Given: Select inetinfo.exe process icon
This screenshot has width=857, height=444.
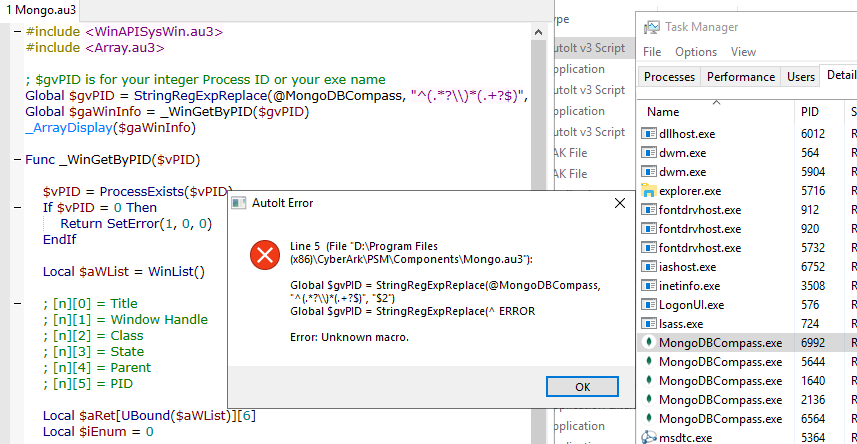Looking at the screenshot, I should tap(649, 285).
